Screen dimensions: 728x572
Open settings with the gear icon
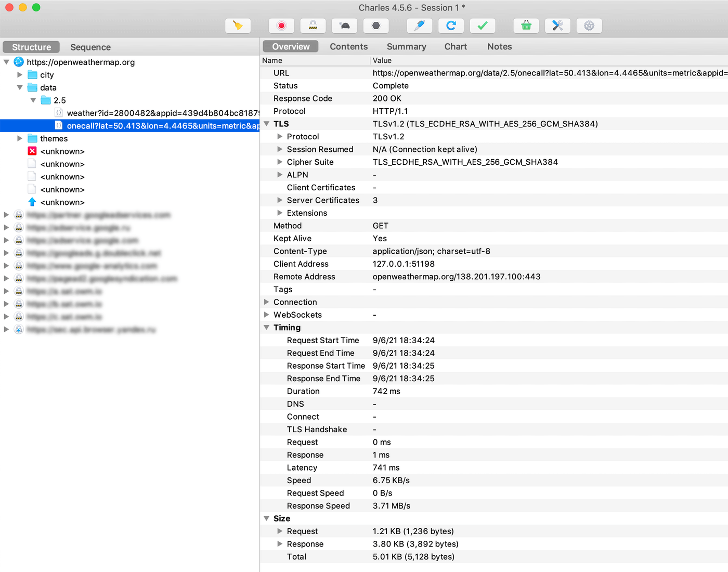pyautogui.click(x=589, y=25)
